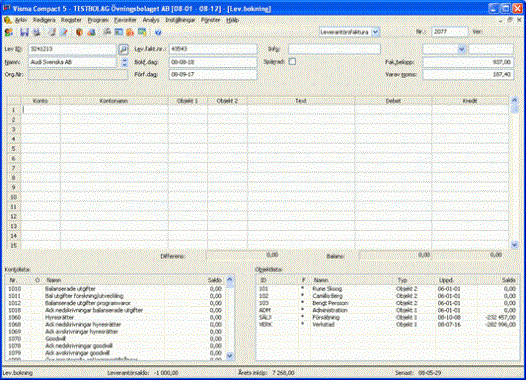
Task: Click the Debet column header
Action: point(393,101)
